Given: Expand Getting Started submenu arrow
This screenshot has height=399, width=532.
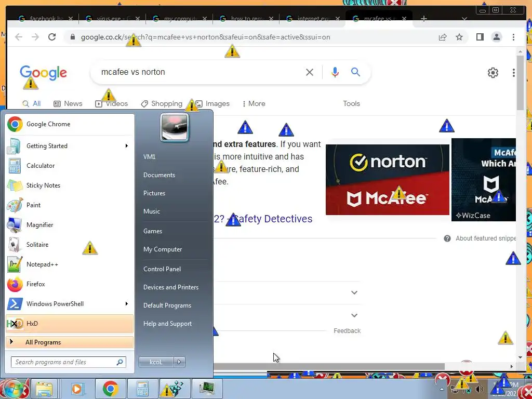Looking at the screenshot, I should (x=127, y=146).
